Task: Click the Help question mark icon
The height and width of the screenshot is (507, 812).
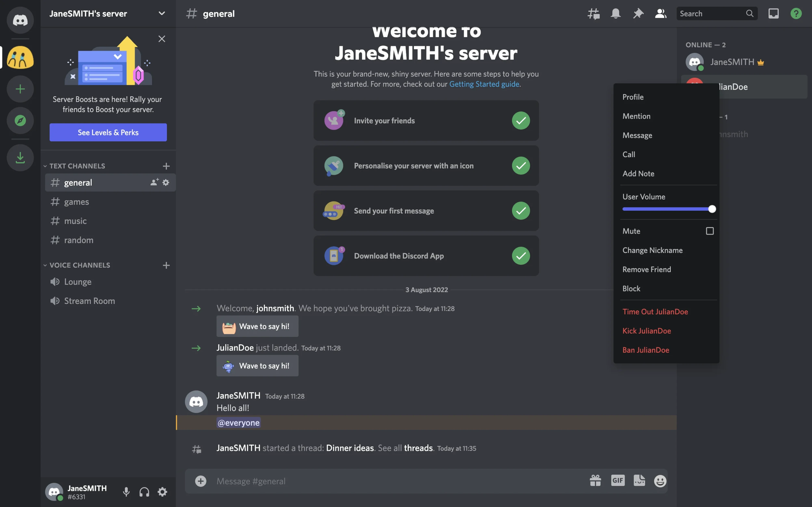Action: pyautogui.click(x=796, y=14)
